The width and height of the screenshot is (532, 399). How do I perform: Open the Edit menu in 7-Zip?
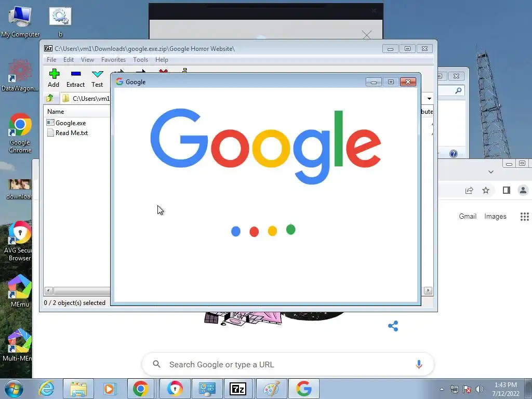coord(69,60)
